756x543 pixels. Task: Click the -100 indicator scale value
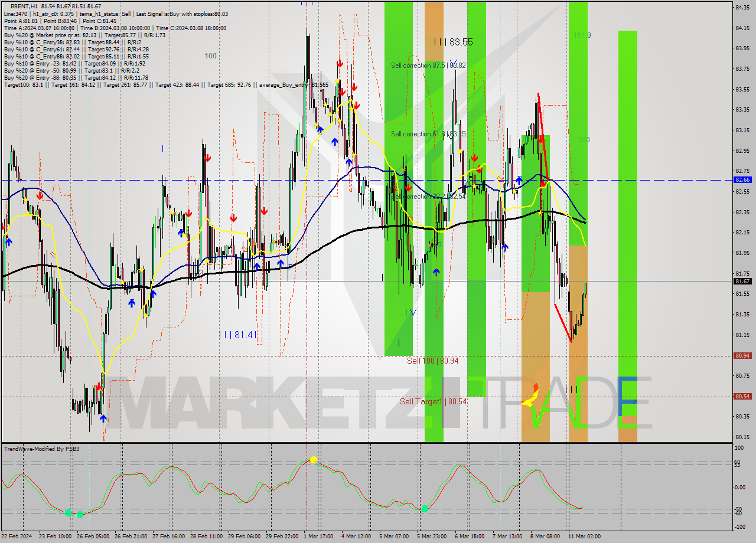741,526
